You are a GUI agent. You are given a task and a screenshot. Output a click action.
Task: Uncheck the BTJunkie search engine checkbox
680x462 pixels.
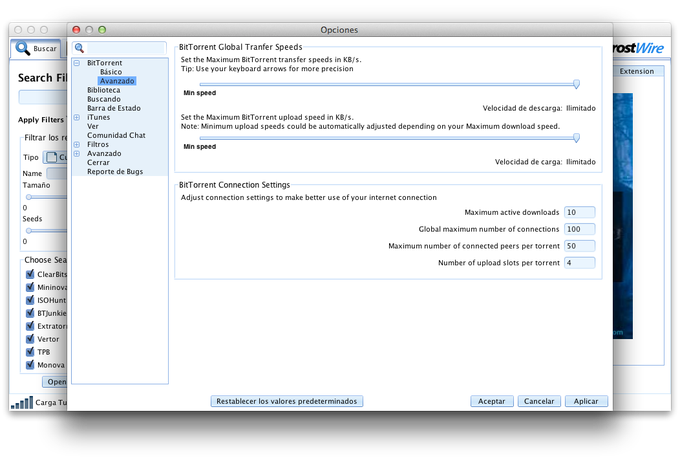click(x=30, y=313)
